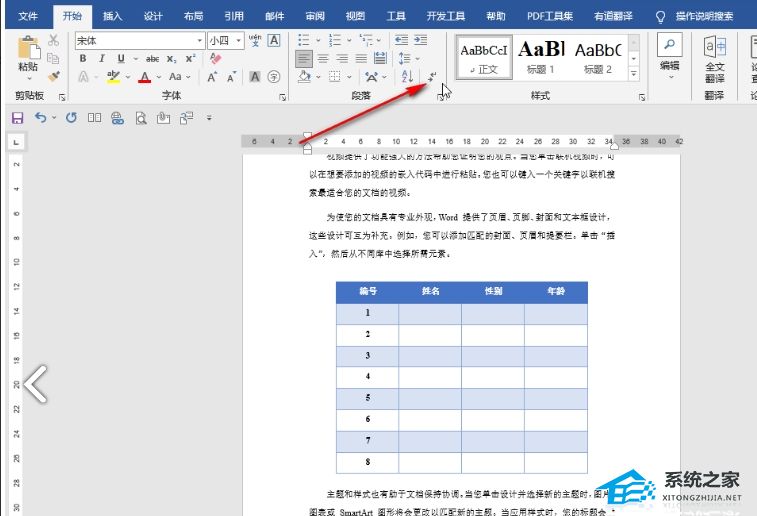757x516 pixels.
Task: Expand the styles gallery more arrow
Action: (633, 73)
